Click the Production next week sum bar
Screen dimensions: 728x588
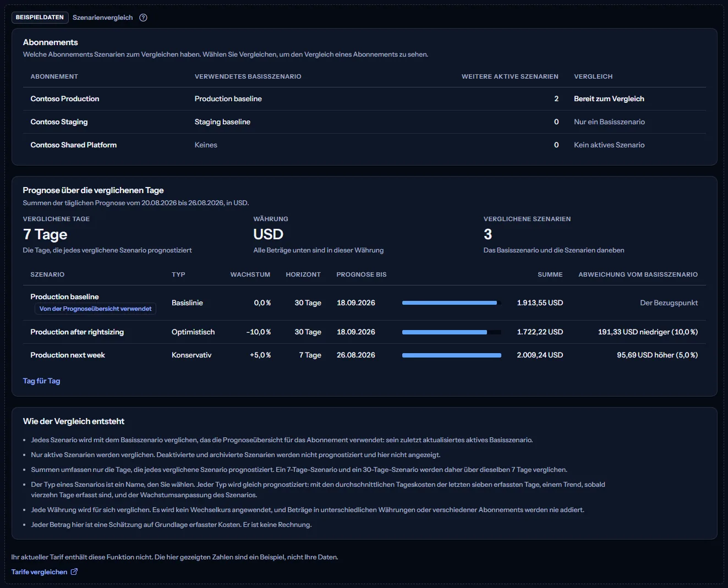pos(452,355)
